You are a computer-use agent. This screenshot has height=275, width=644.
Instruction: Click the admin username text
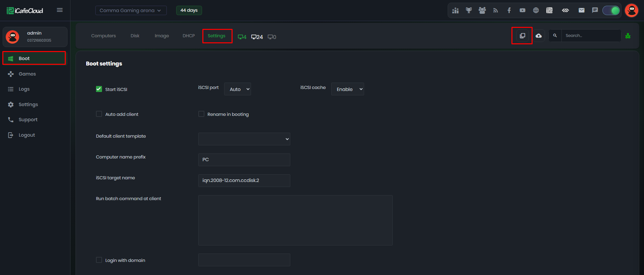(34, 33)
